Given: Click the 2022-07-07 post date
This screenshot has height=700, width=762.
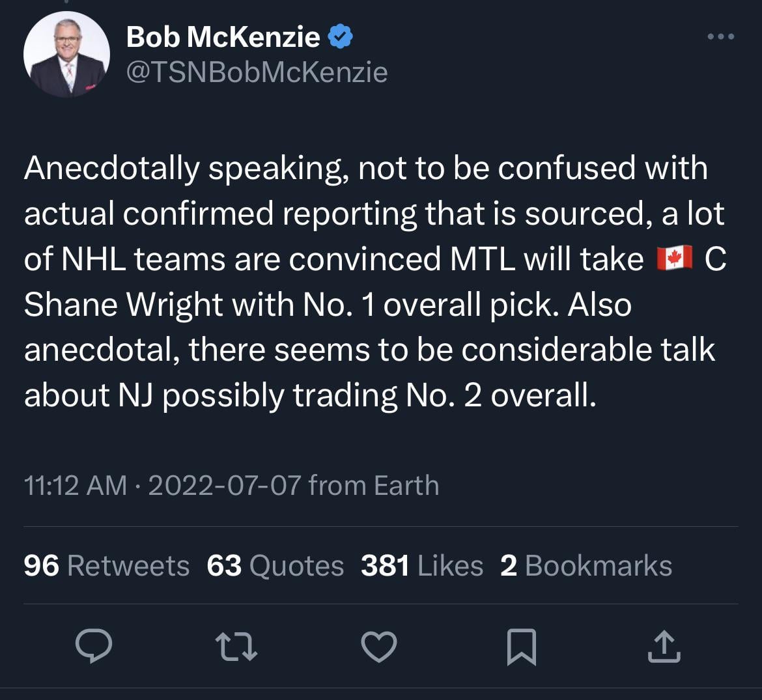Looking at the screenshot, I should pyautogui.click(x=225, y=485).
